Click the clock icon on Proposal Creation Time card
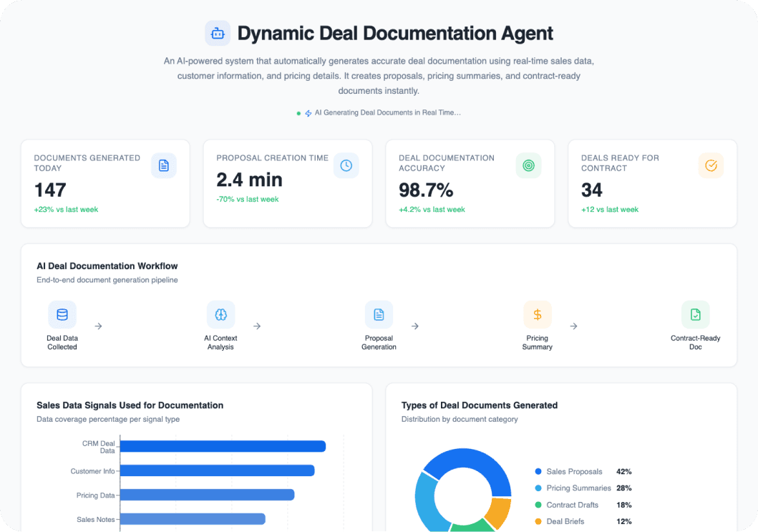 (346, 165)
